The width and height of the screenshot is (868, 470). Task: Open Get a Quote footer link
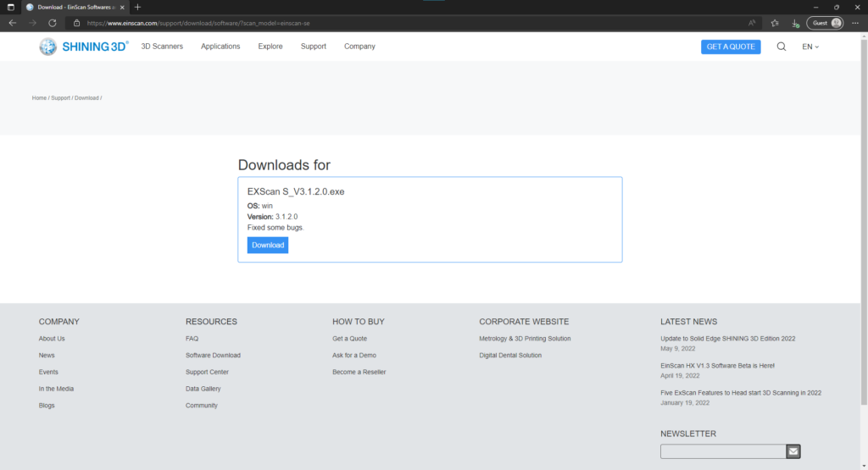point(349,339)
